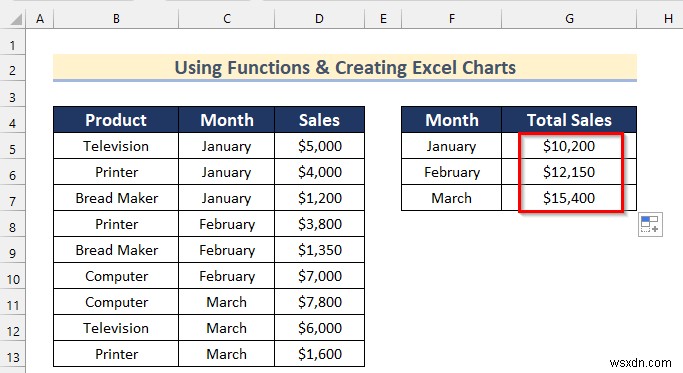Select column G header
Screen dimensions: 683x373
[569, 19]
